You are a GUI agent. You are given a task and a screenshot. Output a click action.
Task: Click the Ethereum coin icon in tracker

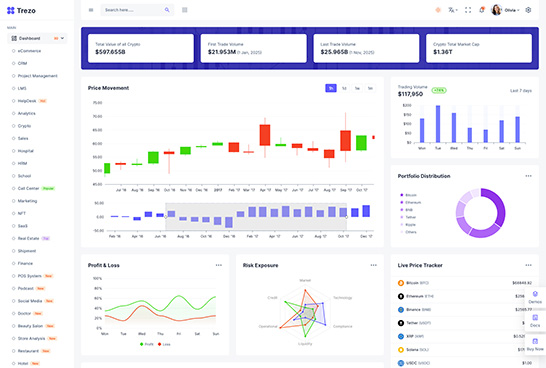(x=401, y=296)
